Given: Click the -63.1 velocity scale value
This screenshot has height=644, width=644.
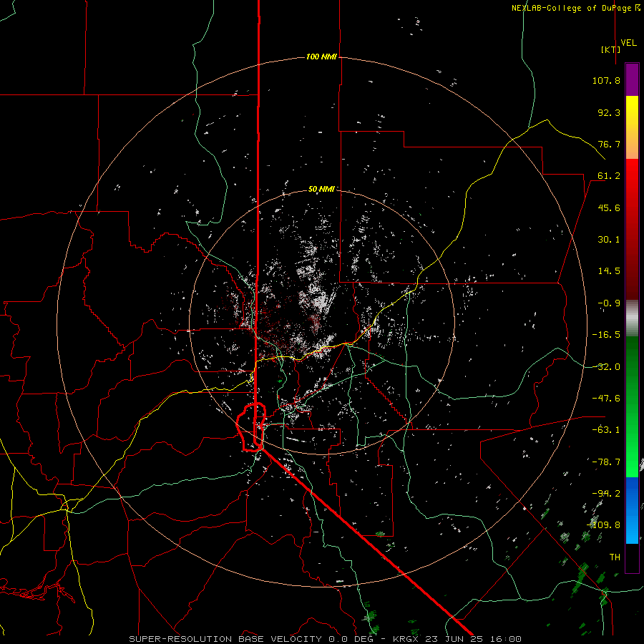Looking at the screenshot, I should pos(606,430).
